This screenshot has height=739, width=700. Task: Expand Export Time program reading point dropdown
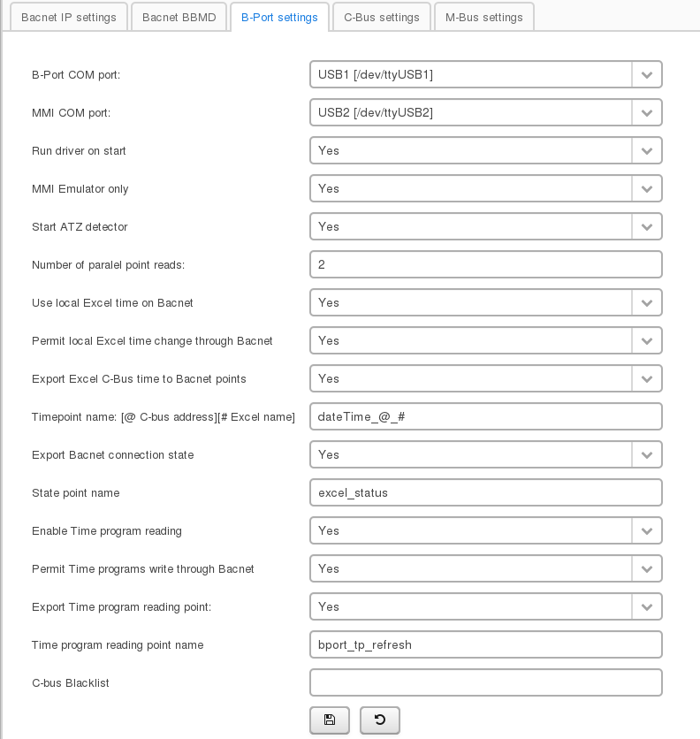(x=647, y=607)
